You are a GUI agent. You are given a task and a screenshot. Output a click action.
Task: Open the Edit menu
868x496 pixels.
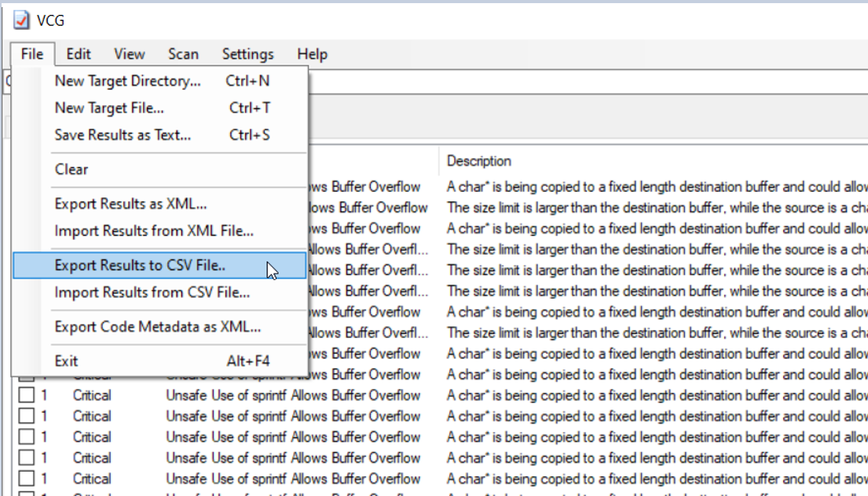click(x=78, y=54)
